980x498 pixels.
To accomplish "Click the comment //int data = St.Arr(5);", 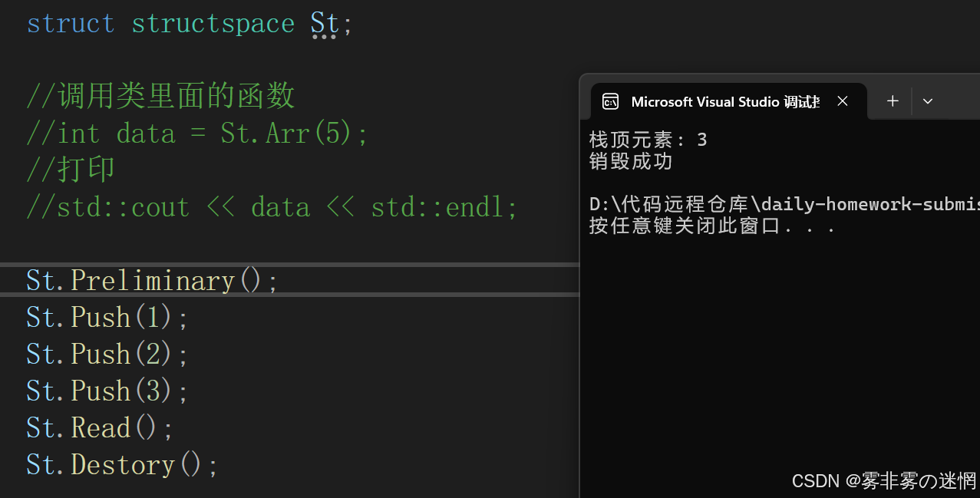I will click(197, 134).
